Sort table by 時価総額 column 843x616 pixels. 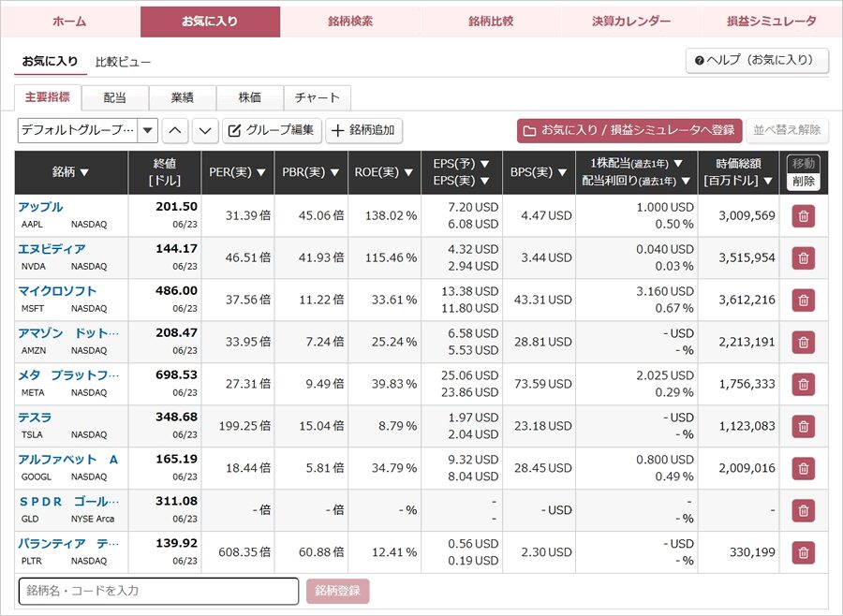[x=738, y=172]
